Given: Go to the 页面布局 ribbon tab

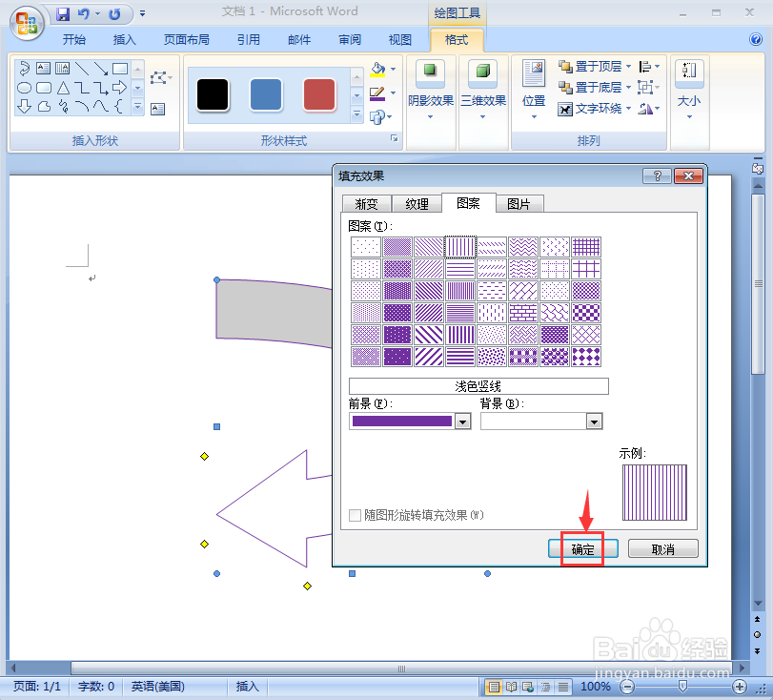Looking at the screenshot, I should 187,39.
